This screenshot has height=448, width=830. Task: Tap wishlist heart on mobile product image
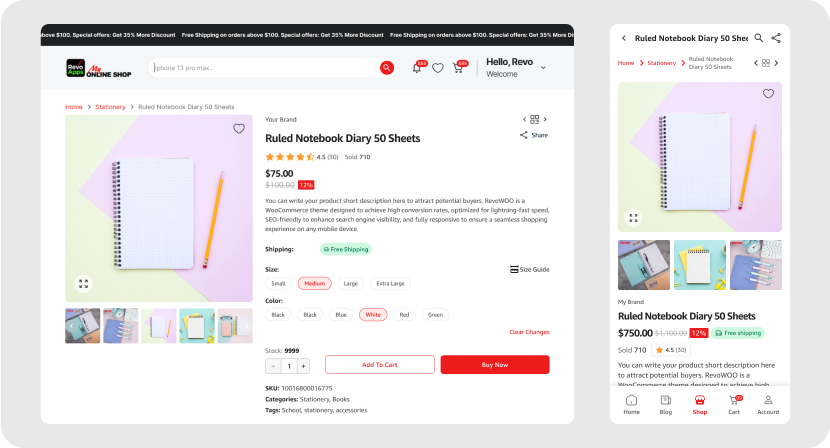[x=769, y=94]
